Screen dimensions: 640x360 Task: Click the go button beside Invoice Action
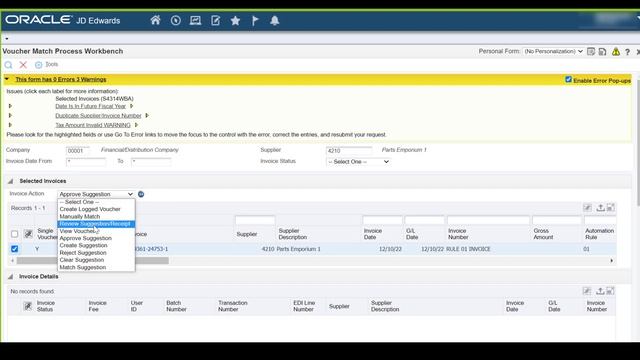[141, 194]
